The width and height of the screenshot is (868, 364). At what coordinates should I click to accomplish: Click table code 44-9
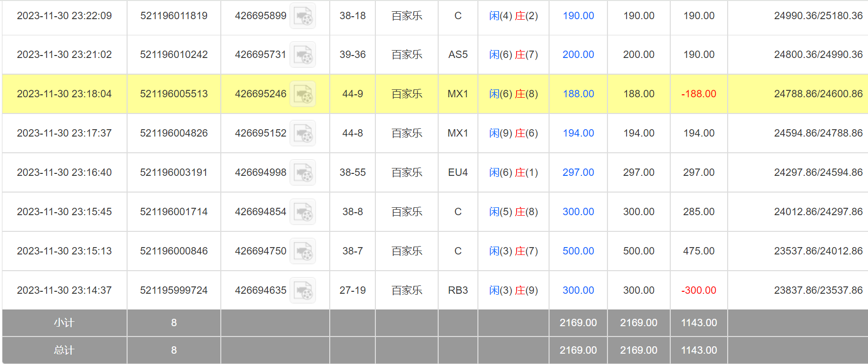click(x=352, y=94)
